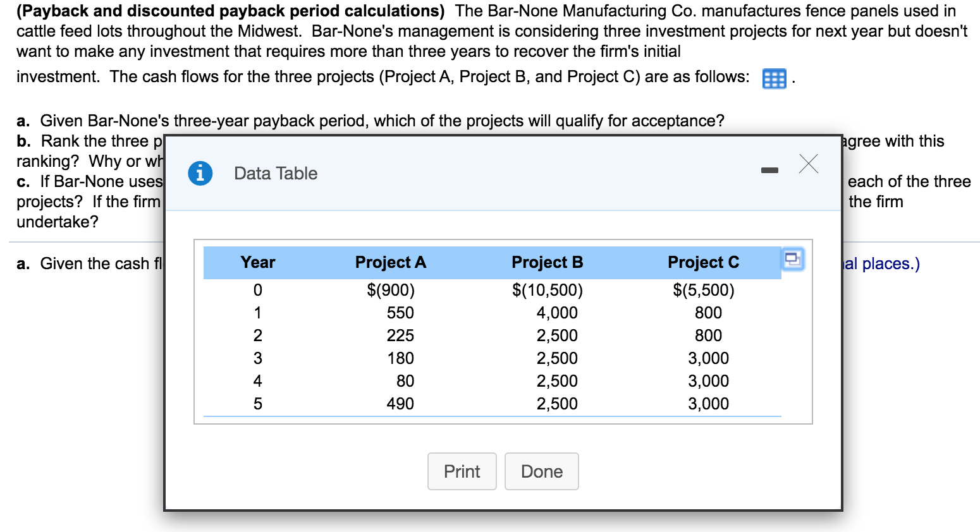
Task: Select the Project A column header
Action: (x=391, y=262)
